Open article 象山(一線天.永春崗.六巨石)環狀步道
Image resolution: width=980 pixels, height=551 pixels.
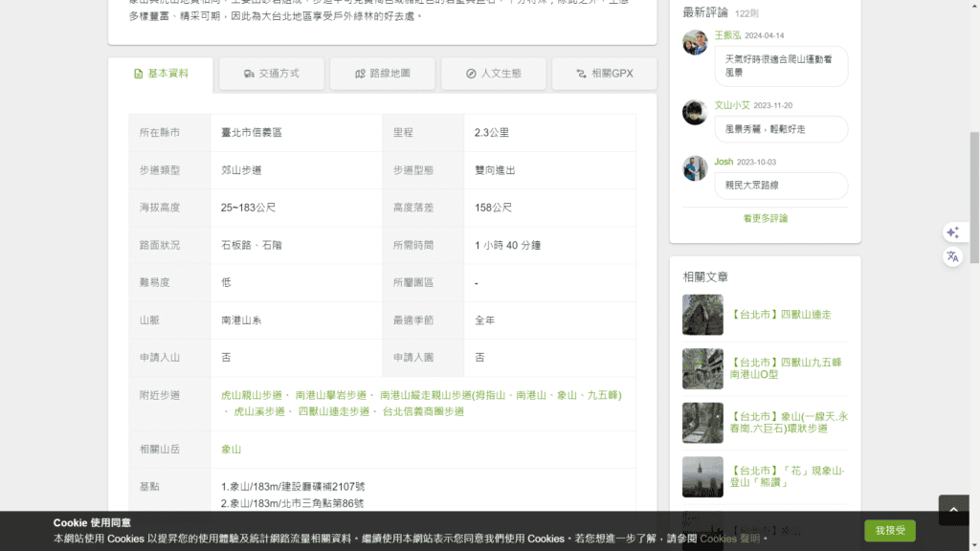pyautogui.click(x=789, y=422)
